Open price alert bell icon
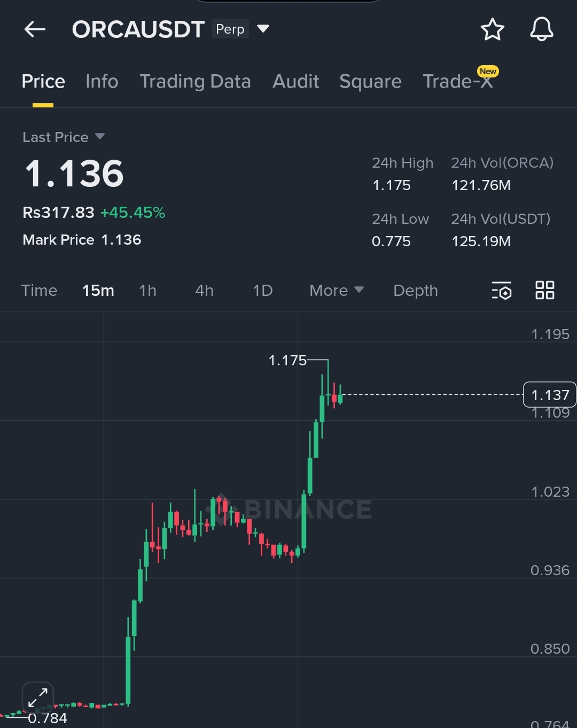577x728 pixels. [541, 29]
